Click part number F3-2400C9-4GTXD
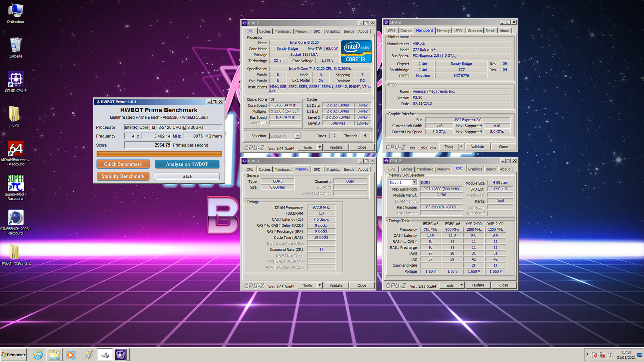The width and height of the screenshot is (644, 362). pyautogui.click(x=441, y=207)
